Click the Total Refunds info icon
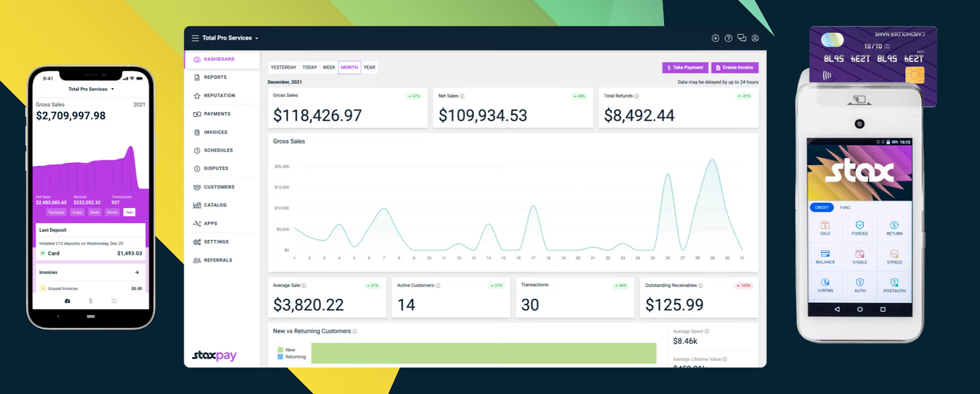Image resolution: width=980 pixels, height=394 pixels. (x=637, y=96)
